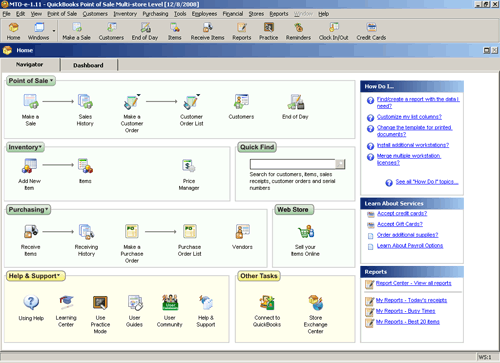Open Make a Sale in navigator
This screenshot has width=500, height=363.
[x=30, y=102]
